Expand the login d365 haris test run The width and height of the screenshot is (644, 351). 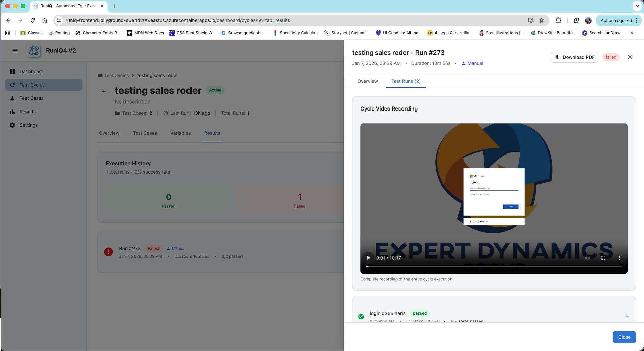[x=627, y=317]
